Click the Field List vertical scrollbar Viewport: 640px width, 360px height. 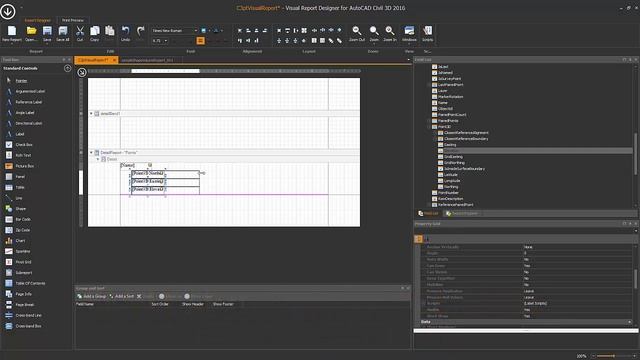(x=635, y=153)
